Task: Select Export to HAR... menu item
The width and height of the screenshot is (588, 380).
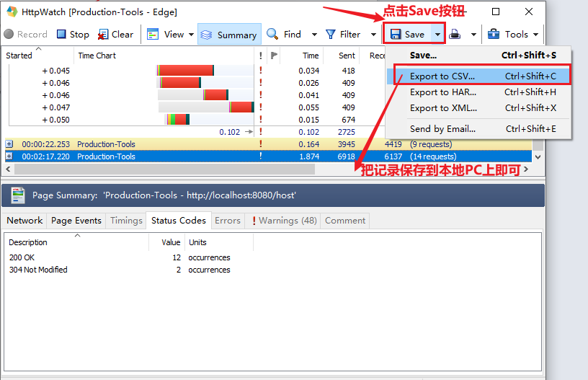Action: [478, 92]
